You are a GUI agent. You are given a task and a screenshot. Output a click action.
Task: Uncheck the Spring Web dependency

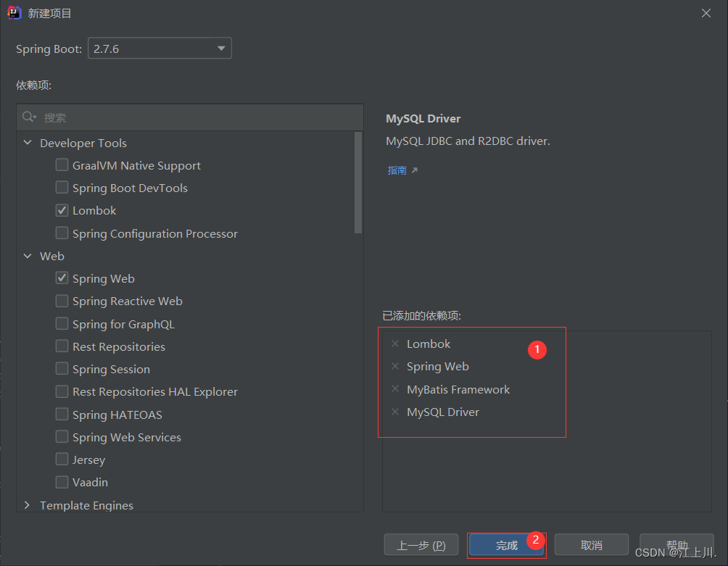pyautogui.click(x=62, y=278)
